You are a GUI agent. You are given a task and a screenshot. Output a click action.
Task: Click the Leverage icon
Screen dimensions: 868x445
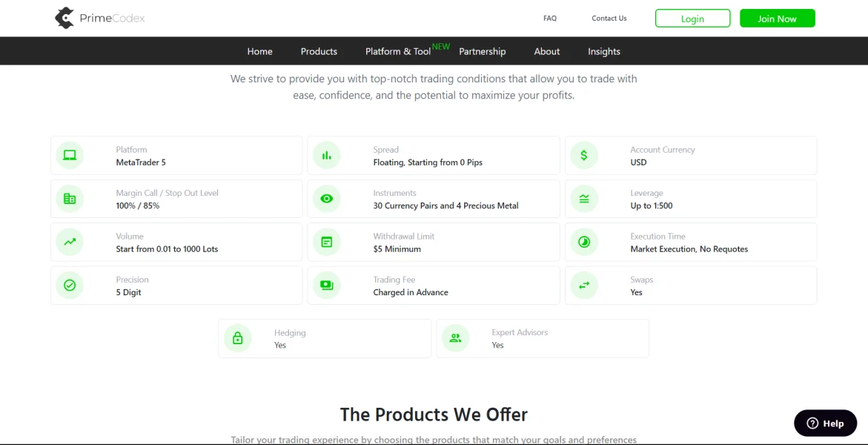pyautogui.click(x=584, y=199)
